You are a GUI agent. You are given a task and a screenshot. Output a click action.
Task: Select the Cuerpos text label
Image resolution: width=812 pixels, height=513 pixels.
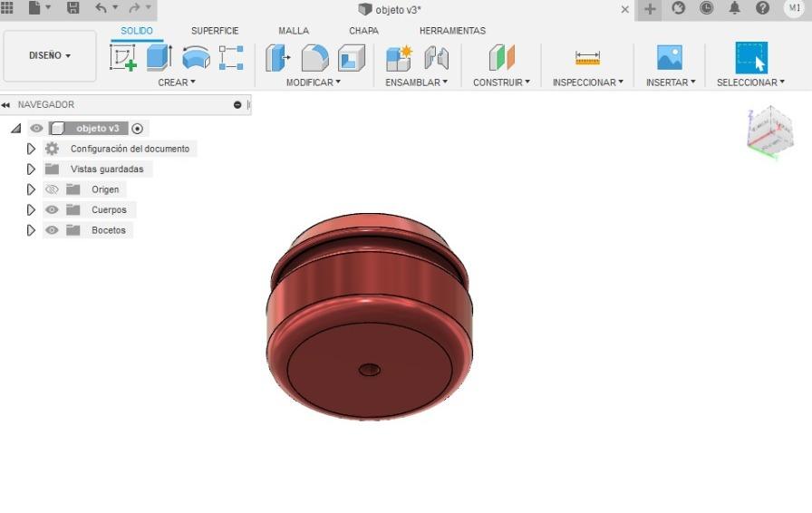click(x=109, y=210)
